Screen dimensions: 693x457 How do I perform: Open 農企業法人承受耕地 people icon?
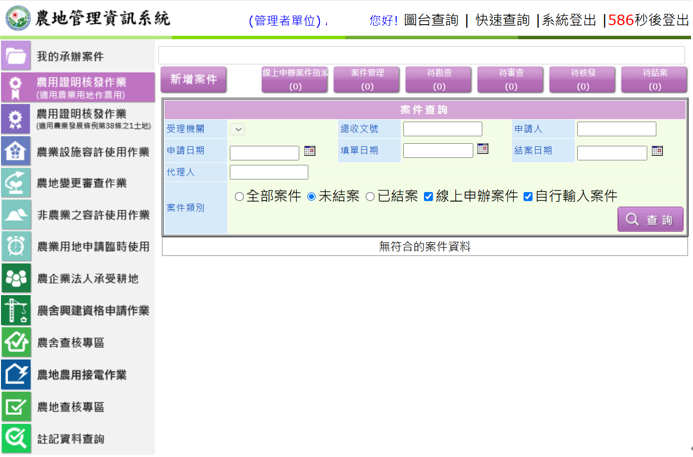[x=17, y=278]
